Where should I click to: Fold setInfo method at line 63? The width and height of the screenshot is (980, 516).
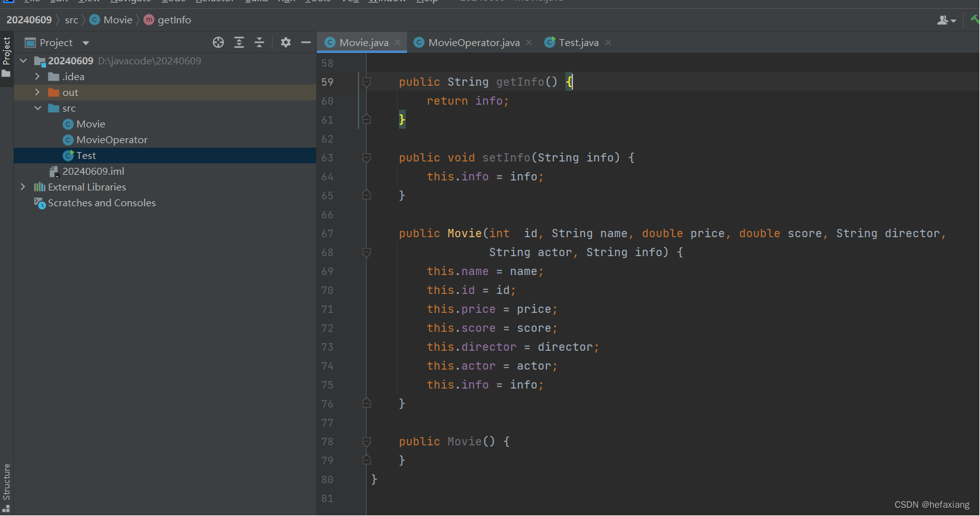tap(366, 158)
